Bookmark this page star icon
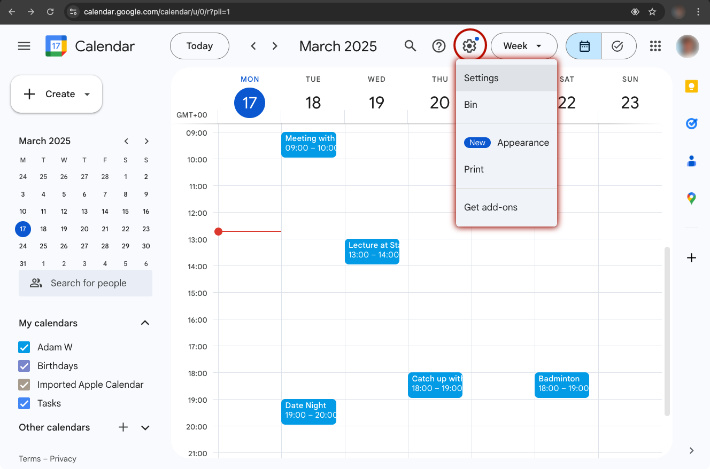Screen dimensions: 710x469 652,12
